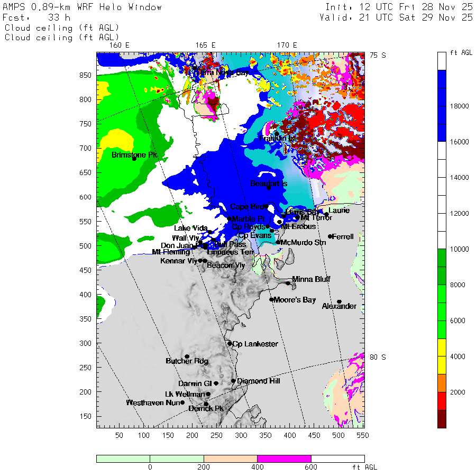Viewport: 476px width, 476px height.
Task: Click the 'Mt Erebus' label
Action: pyautogui.click(x=299, y=226)
